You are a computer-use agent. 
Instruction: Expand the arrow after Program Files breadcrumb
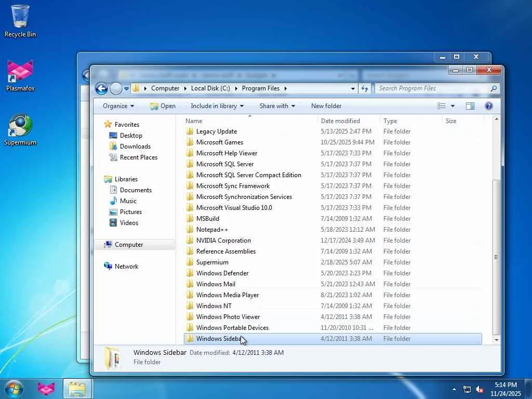coord(285,88)
